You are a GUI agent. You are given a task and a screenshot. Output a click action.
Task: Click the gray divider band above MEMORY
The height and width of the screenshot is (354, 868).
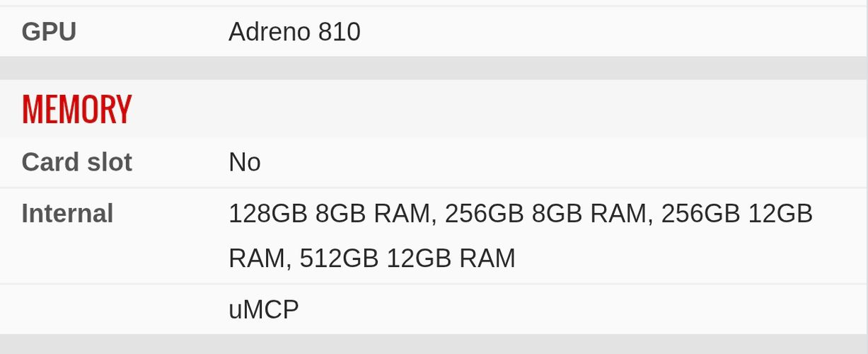coord(434,68)
